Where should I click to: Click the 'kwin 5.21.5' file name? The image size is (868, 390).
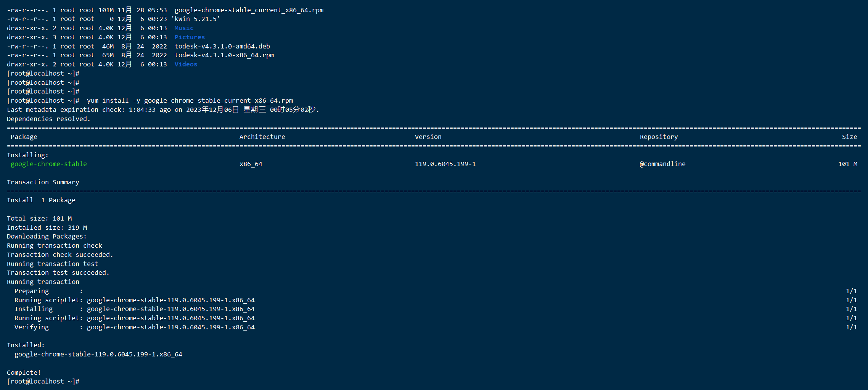(196, 19)
